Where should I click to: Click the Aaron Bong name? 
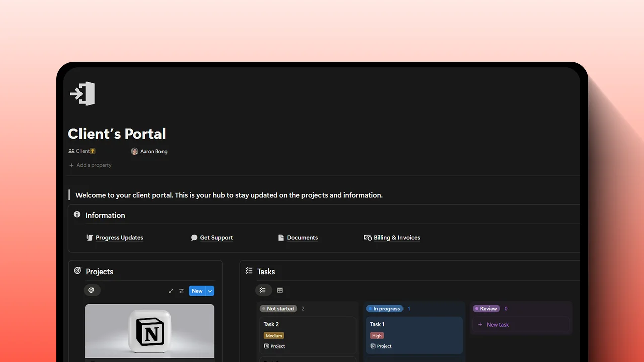[x=154, y=151]
